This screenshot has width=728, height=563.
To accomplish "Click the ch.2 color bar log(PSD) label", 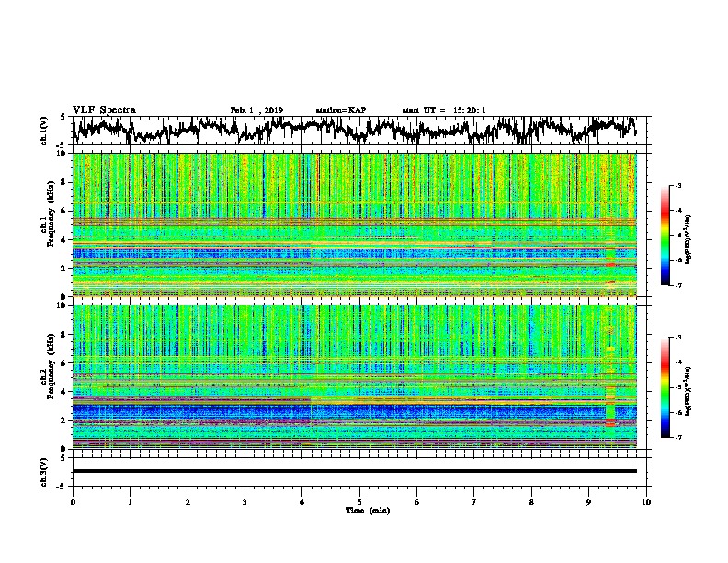I will (688, 391).
